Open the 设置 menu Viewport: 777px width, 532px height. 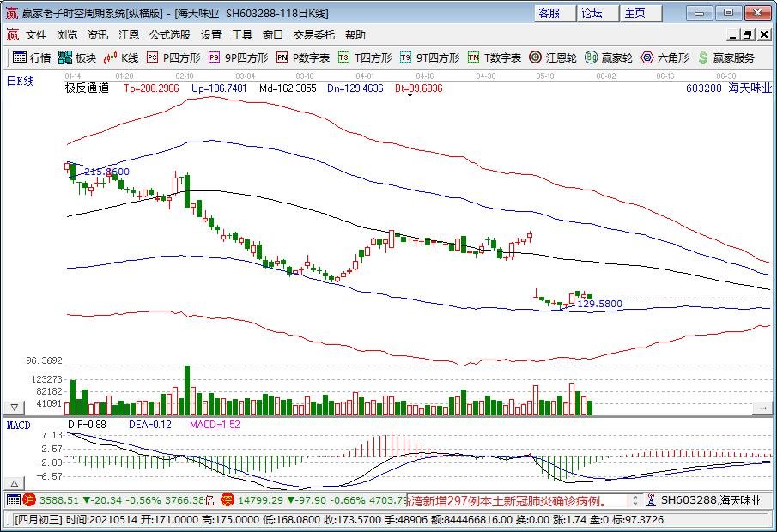[x=211, y=34]
